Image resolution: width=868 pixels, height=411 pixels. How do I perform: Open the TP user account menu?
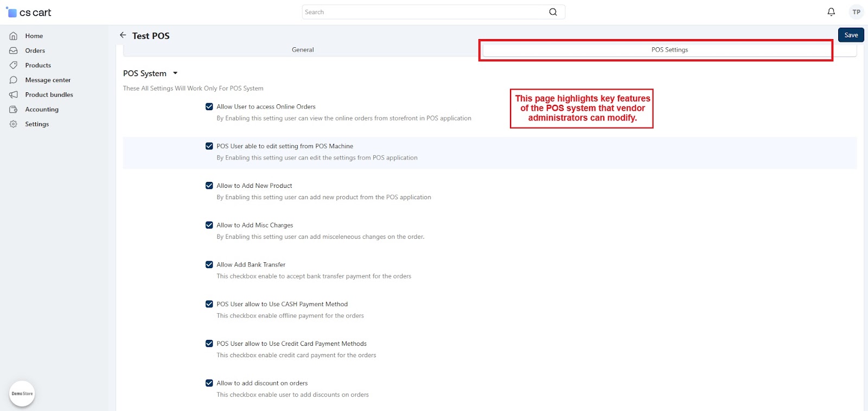[x=856, y=12]
